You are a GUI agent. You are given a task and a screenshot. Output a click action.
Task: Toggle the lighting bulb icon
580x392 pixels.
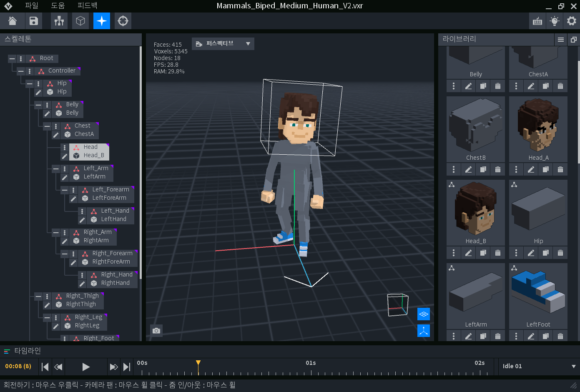point(555,21)
